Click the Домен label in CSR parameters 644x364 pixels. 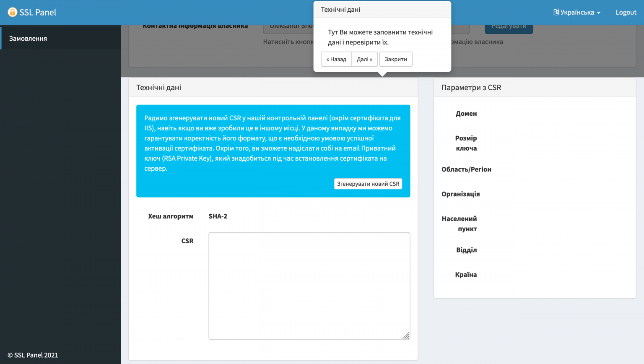[x=466, y=113]
